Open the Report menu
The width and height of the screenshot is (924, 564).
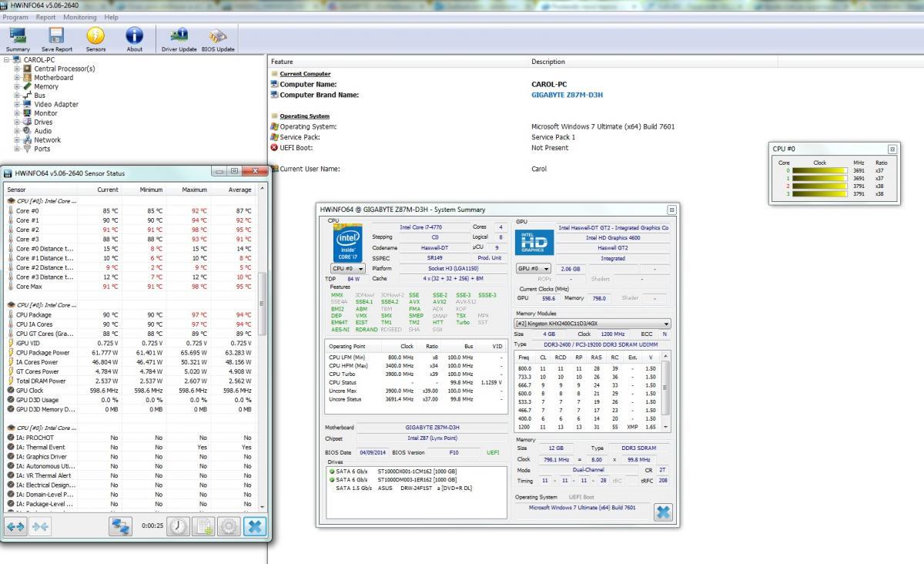click(x=46, y=17)
